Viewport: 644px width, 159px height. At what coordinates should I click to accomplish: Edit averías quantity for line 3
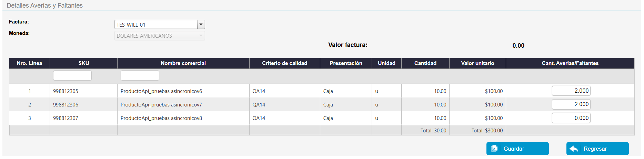click(x=571, y=118)
